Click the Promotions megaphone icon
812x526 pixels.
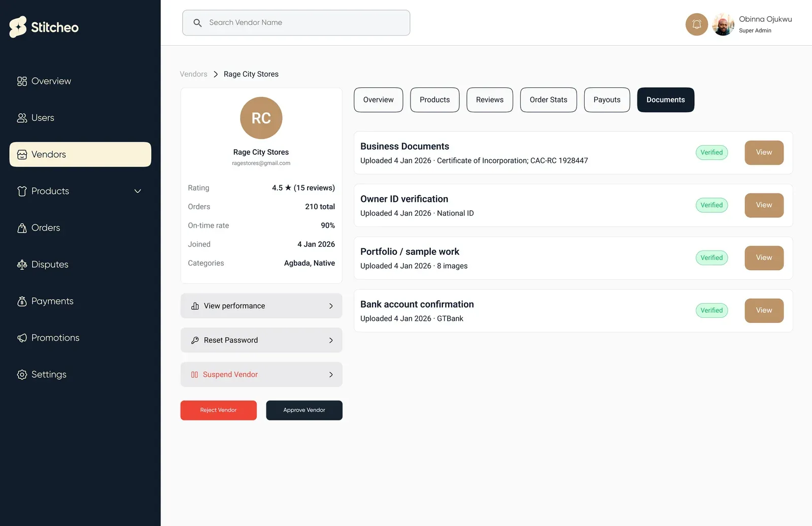coord(22,338)
